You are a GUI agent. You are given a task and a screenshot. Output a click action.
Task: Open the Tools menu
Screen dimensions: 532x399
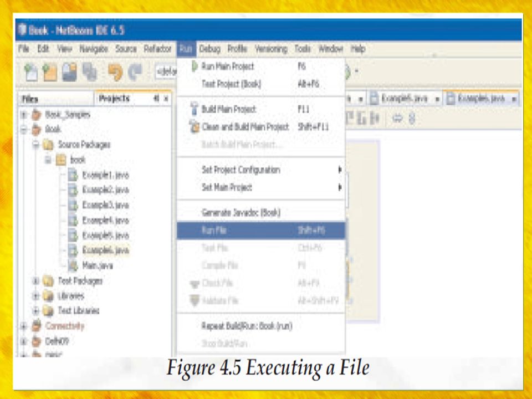pos(303,49)
